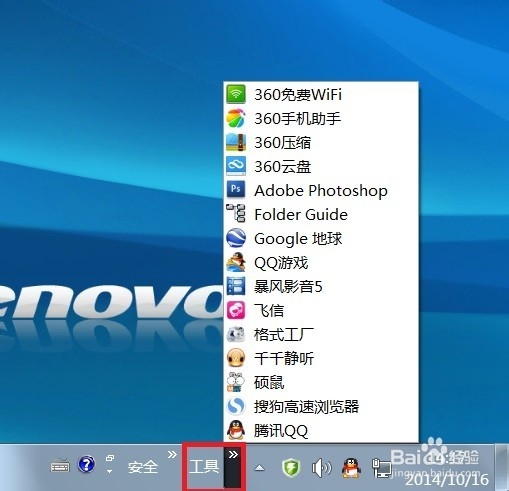The image size is (509, 491).
Task: Click the Show desktop strip
Action: 502,467
